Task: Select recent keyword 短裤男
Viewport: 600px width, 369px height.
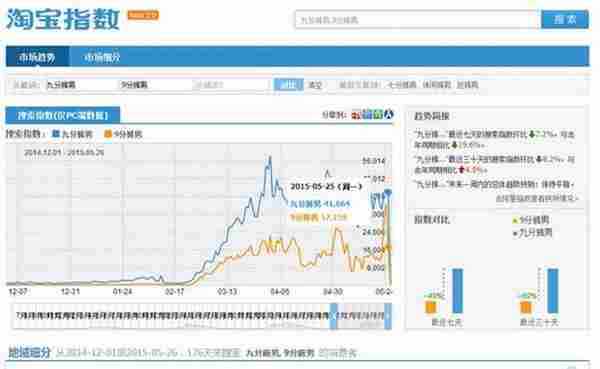Action: [x=467, y=85]
